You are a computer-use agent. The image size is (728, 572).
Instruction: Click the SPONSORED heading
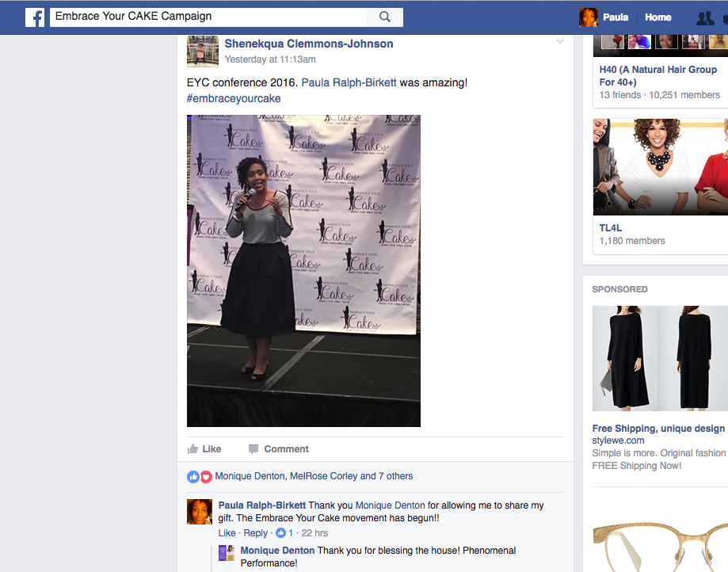pos(619,289)
